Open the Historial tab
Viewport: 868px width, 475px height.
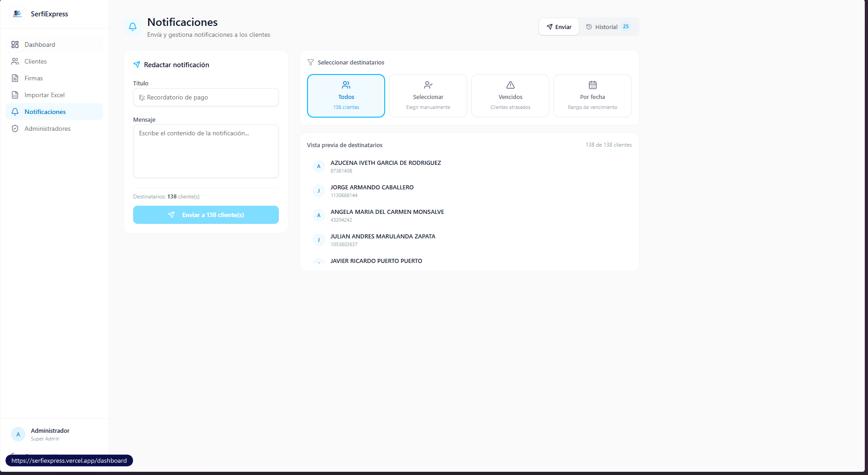click(x=608, y=27)
